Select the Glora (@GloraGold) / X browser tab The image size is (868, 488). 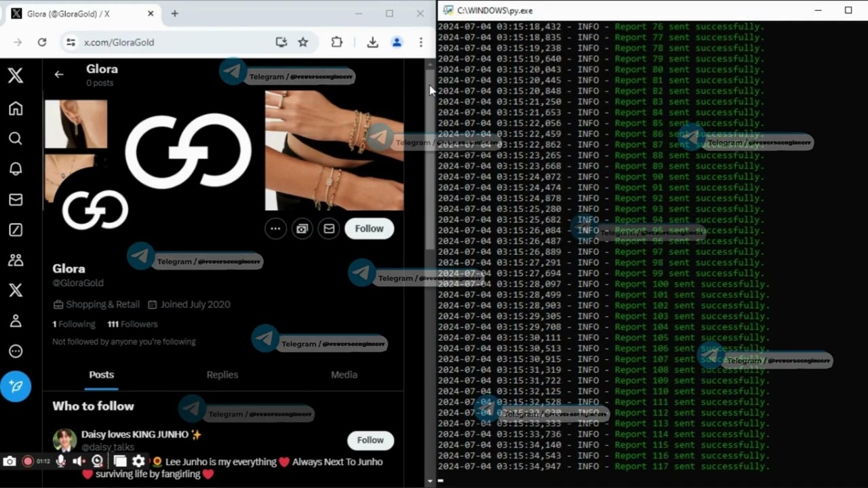[x=83, y=14]
